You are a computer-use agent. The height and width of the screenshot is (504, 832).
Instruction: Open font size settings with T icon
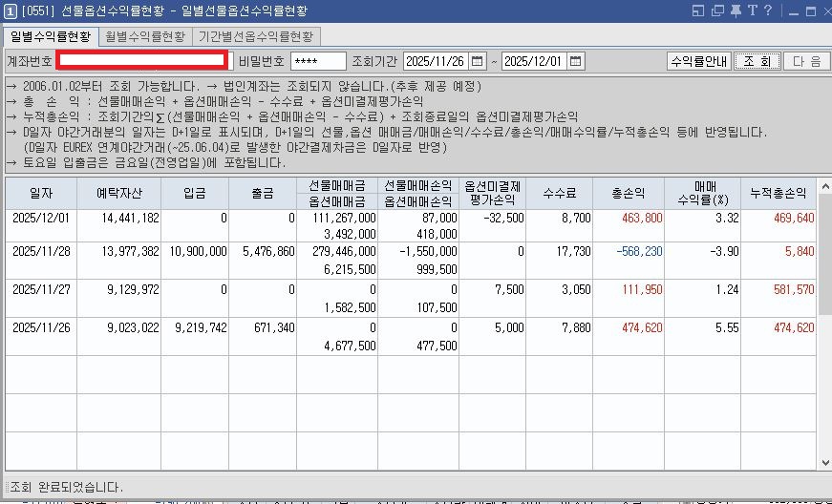pyautogui.click(x=752, y=10)
